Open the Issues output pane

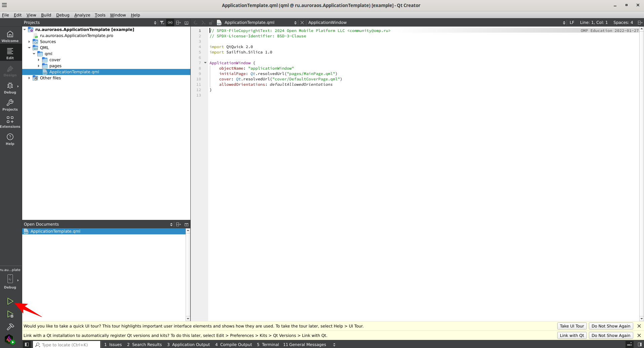pos(113,344)
